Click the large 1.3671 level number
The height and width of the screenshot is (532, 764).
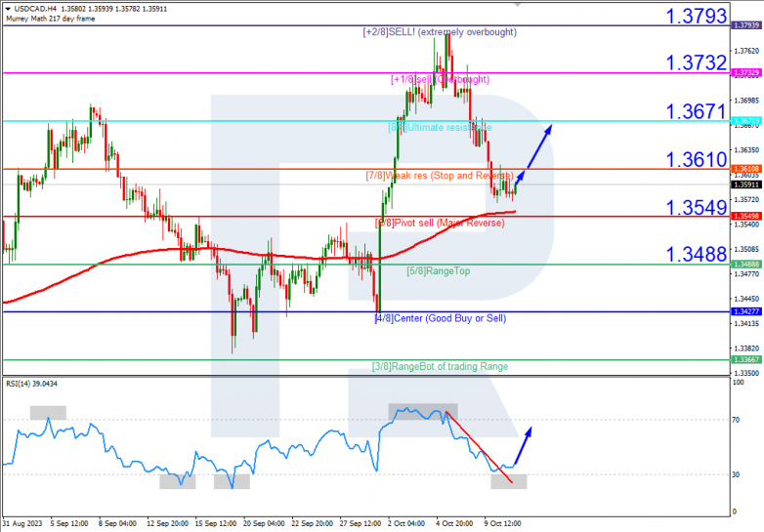point(696,112)
